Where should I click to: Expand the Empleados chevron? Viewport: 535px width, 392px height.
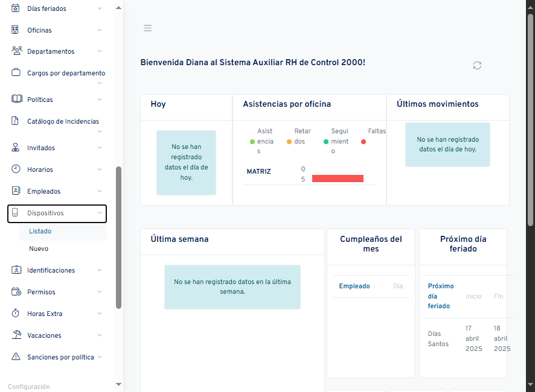click(x=100, y=191)
